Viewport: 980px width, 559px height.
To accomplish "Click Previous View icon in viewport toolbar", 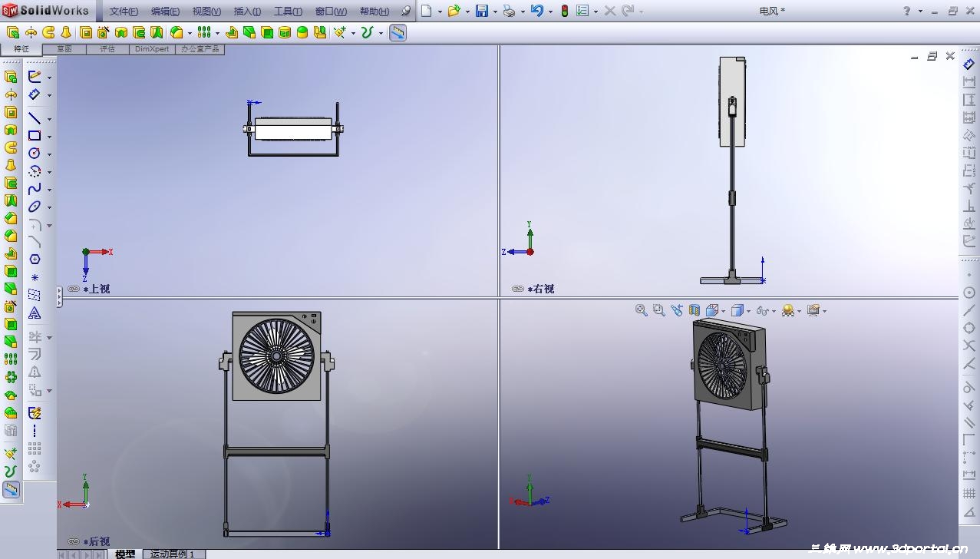I will (x=676, y=310).
